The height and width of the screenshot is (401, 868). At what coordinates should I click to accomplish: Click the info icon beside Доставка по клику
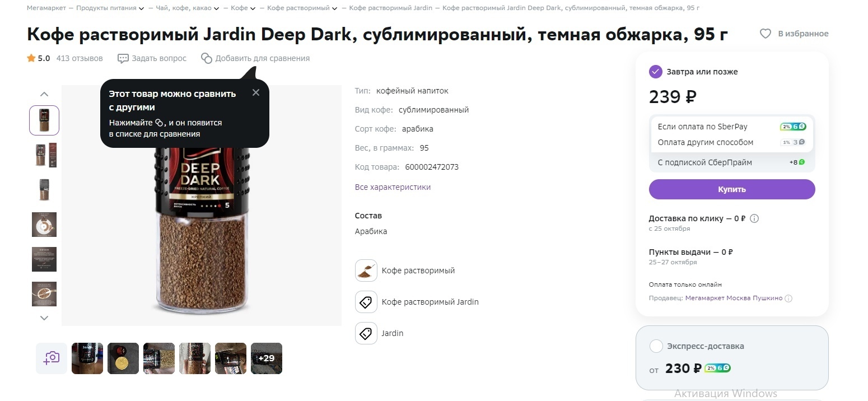(x=754, y=218)
